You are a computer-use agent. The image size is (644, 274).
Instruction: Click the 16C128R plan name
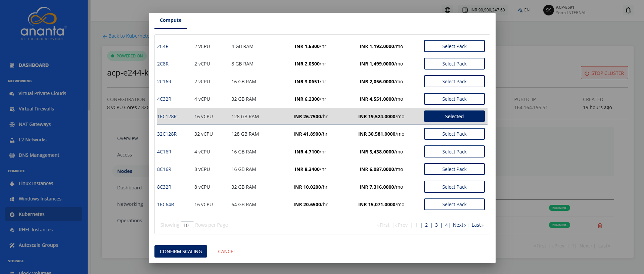(167, 117)
